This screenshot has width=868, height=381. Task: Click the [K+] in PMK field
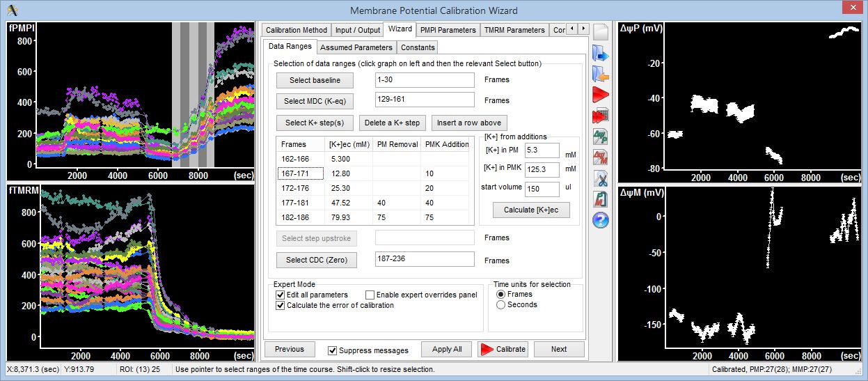[x=543, y=169]
